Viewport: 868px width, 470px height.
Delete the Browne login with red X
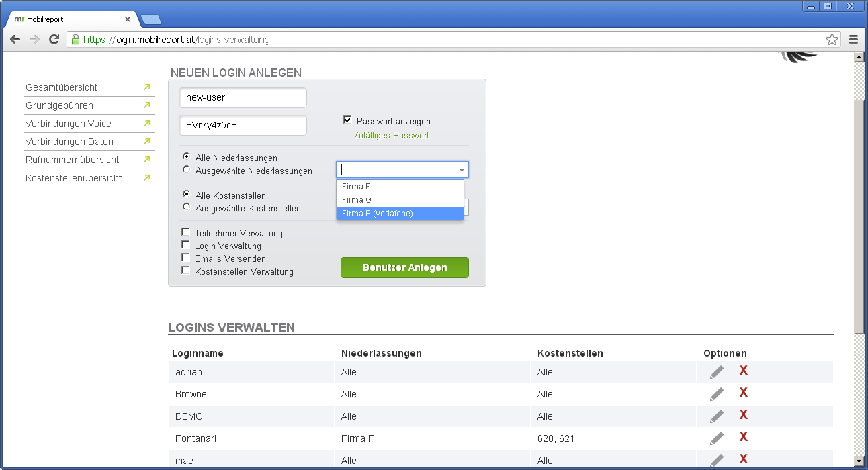pyautogui.click(x=743, y=393)
